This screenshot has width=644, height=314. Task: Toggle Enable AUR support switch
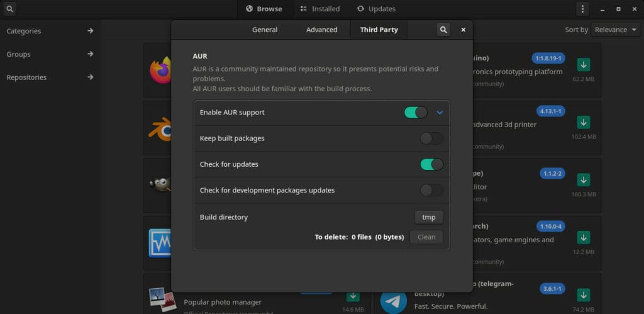[x=416, y=112]
